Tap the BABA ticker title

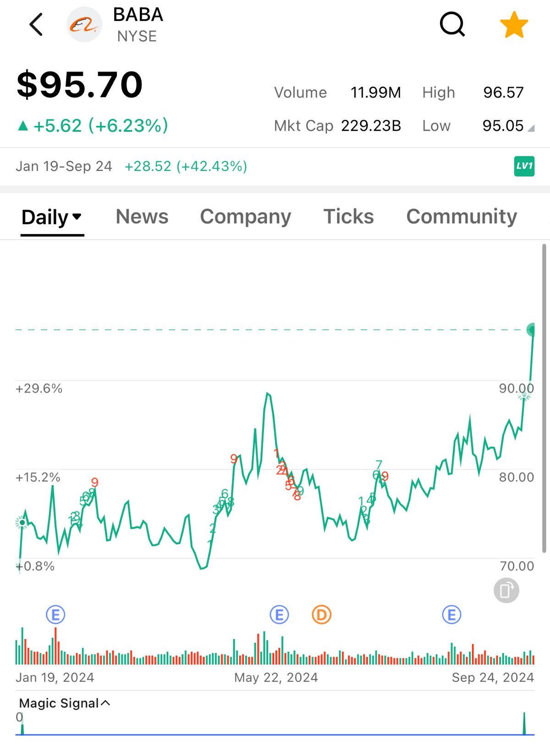[138, 15]
